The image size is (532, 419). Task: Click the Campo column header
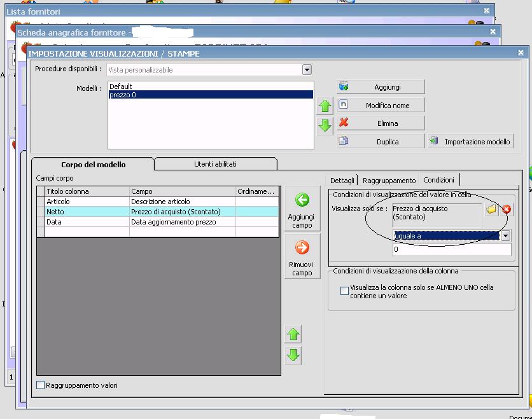[x=183, y=191]
